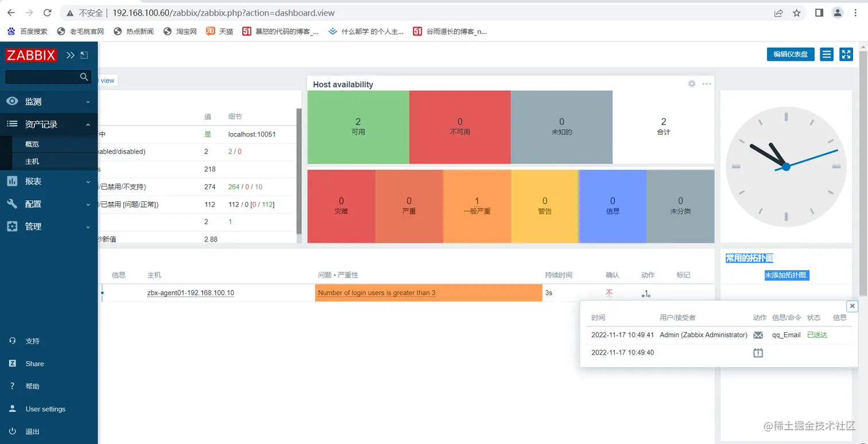Image resolution: width=868 pixels, height=444 pixels.
Task: Click the red 不可用 availability block
Action: (460, 127)
